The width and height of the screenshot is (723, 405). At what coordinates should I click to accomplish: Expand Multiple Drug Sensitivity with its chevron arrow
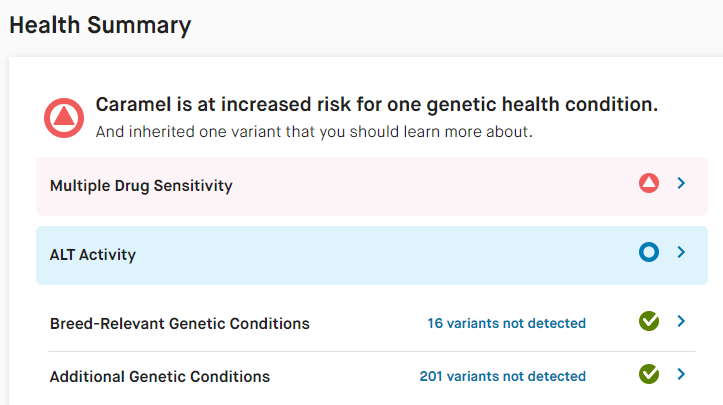pos(681,184)
